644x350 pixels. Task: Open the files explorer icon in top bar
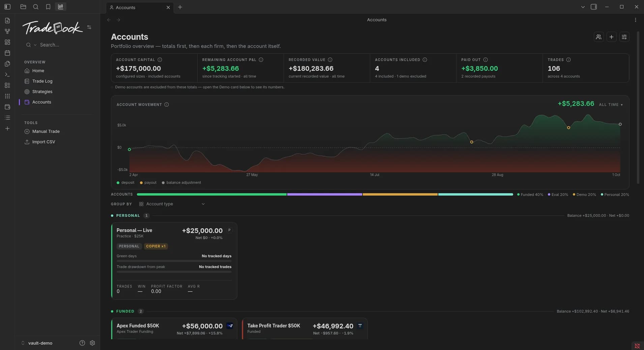pos(23,7)
